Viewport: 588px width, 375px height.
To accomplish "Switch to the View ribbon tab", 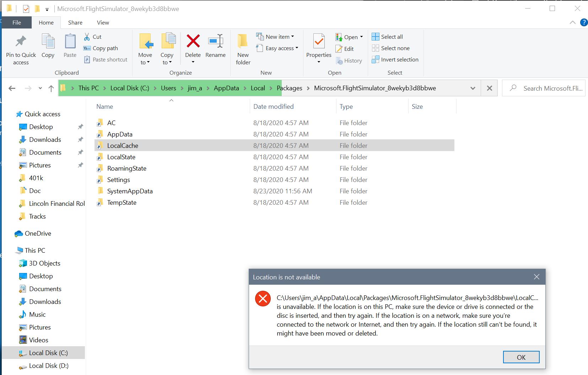I will point(103,22).
